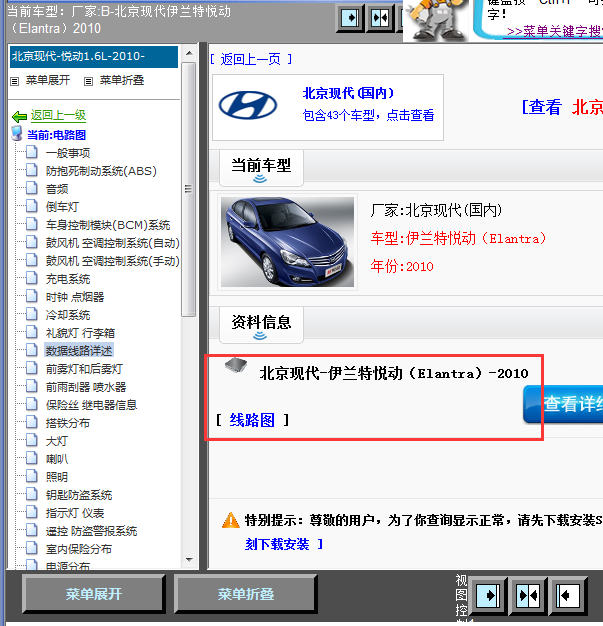
Task: Click the page icon beside 充电系统
Action: point(32,278)
